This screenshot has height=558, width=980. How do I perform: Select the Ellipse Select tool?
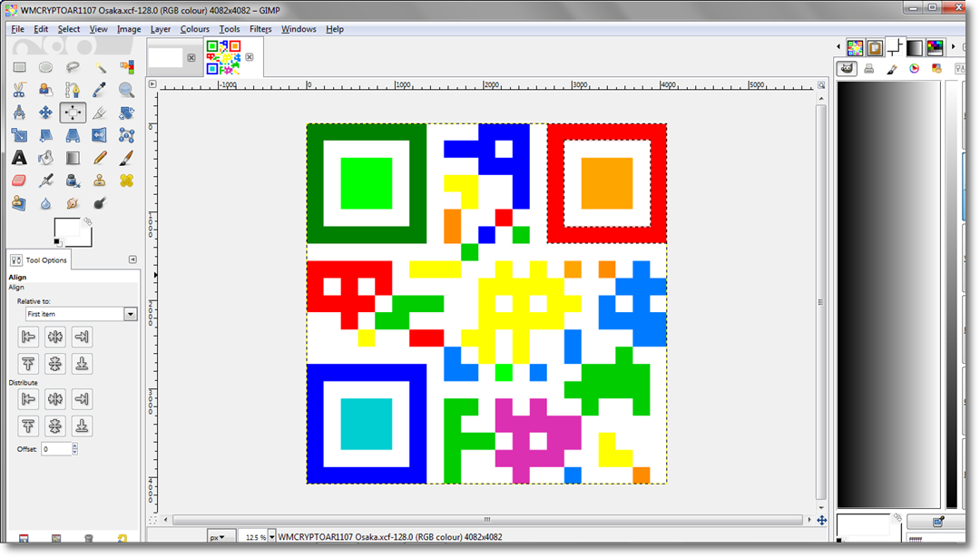(45, 67)
